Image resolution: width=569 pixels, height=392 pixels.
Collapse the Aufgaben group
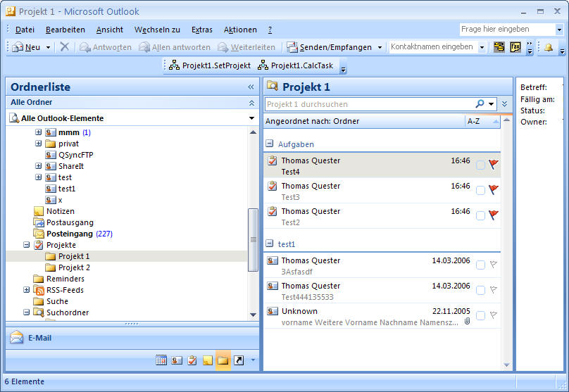pos(270,144)
